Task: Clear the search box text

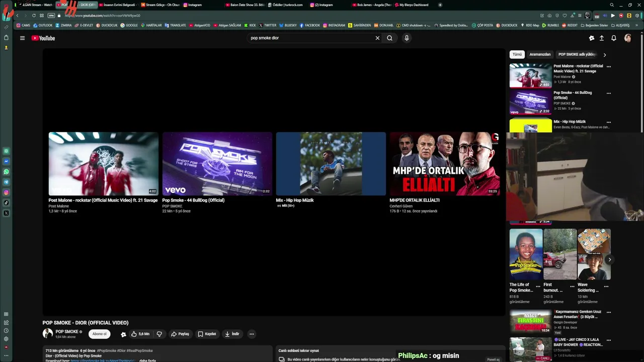Action: (377, 38)
